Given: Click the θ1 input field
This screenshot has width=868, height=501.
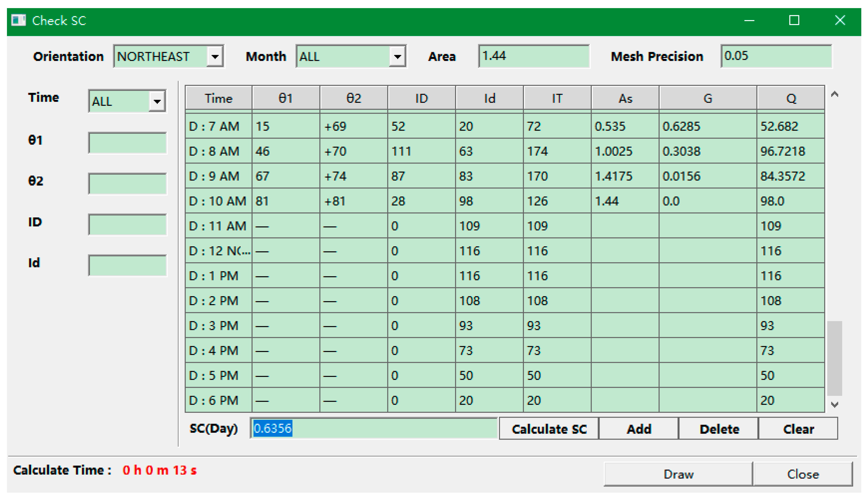Looking at the screenshot, I should click(x=127, y=143).
